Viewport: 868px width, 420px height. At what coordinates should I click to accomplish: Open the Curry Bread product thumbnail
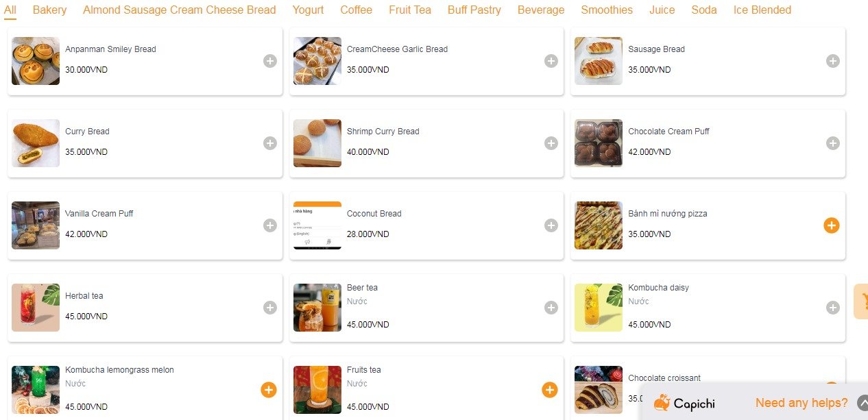coord(36,143)
